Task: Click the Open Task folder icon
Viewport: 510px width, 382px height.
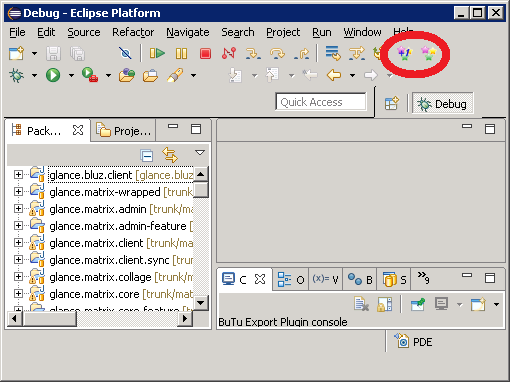Action: click(x=150, y=75)
